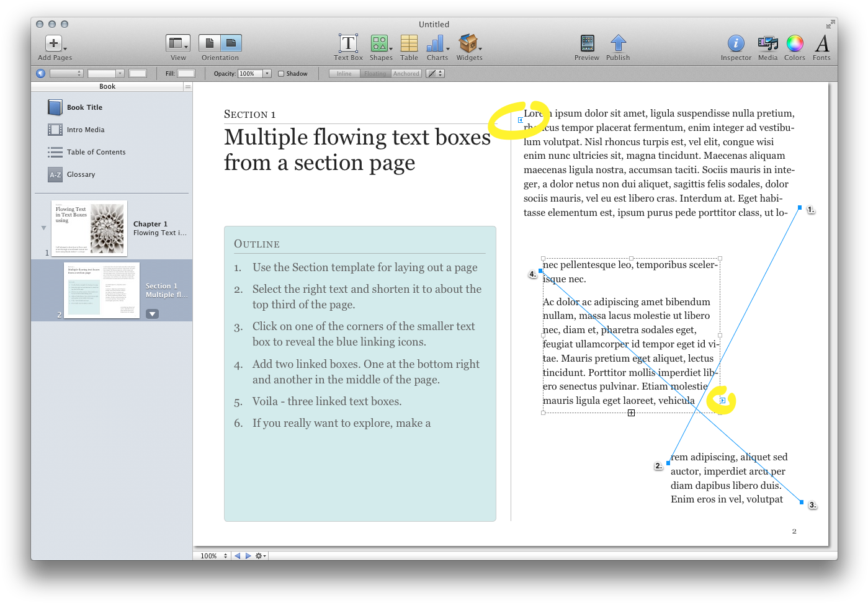
Task: Set object placement to Anchored
Action: (406, 74)
